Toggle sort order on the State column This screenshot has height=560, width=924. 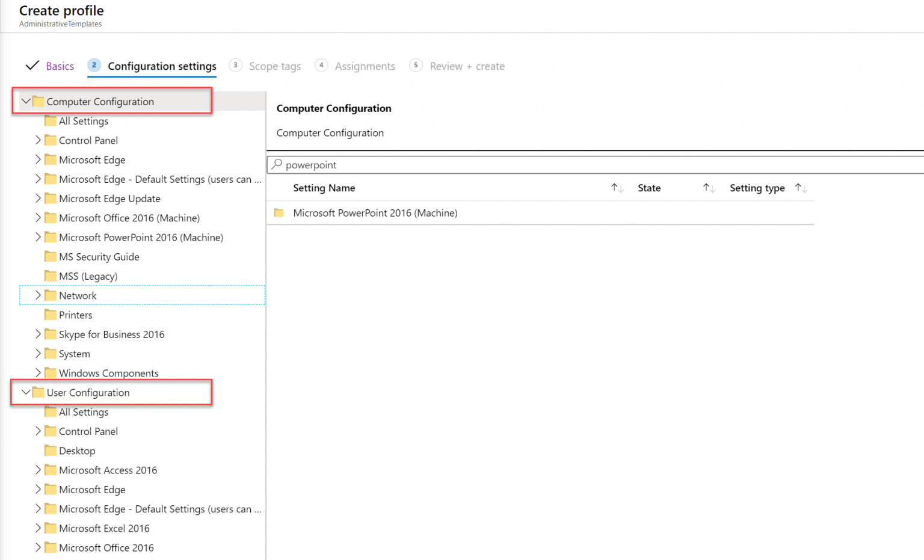tap(708, 188)
